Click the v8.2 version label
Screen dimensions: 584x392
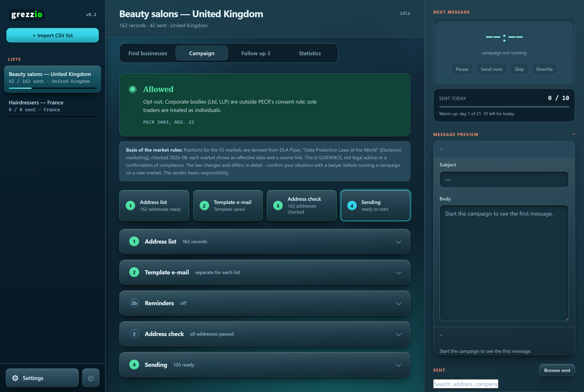[x=91, y=14]
